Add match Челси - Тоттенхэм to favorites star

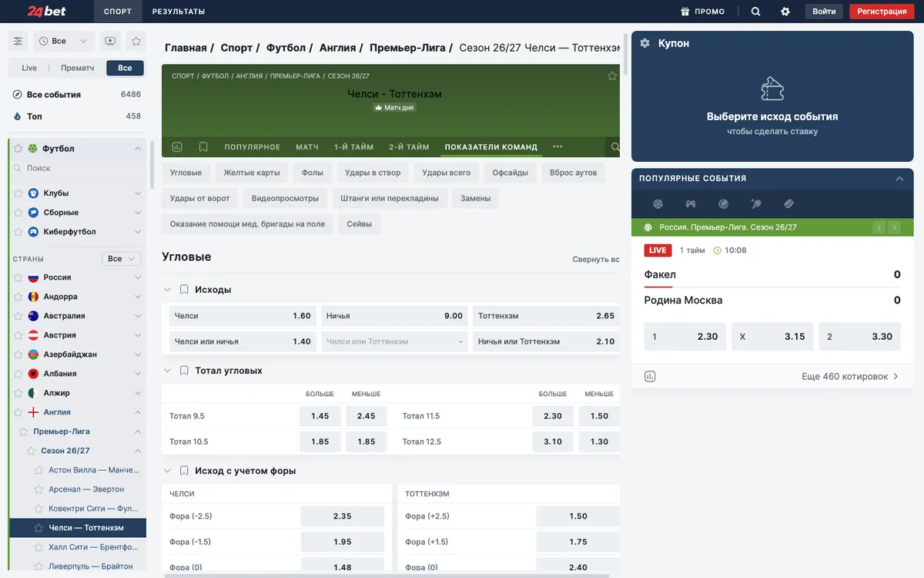[612, 76]
